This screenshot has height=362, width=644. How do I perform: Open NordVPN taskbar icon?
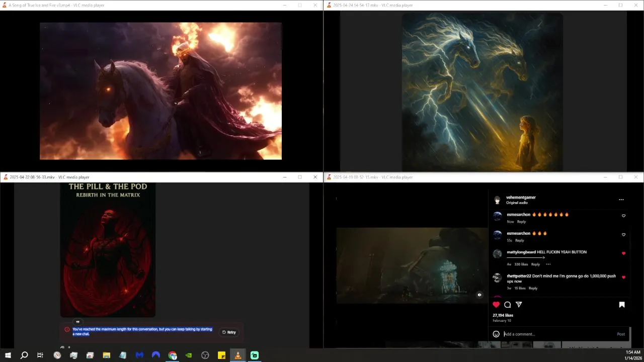(x=156, y=355)
